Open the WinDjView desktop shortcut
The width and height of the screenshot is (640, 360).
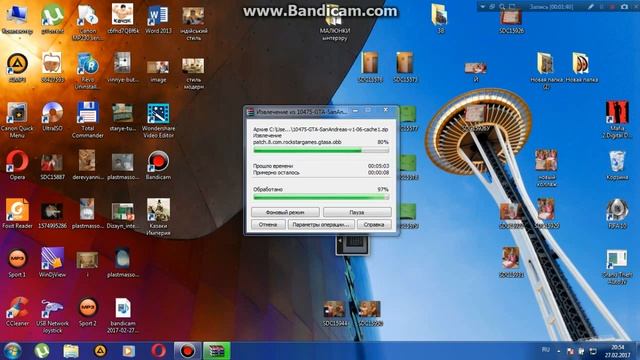[x=52, y=262]
